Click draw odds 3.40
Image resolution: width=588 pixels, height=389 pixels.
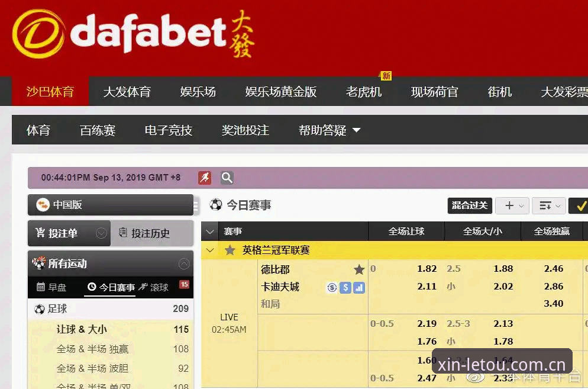(x=554, y=303)
